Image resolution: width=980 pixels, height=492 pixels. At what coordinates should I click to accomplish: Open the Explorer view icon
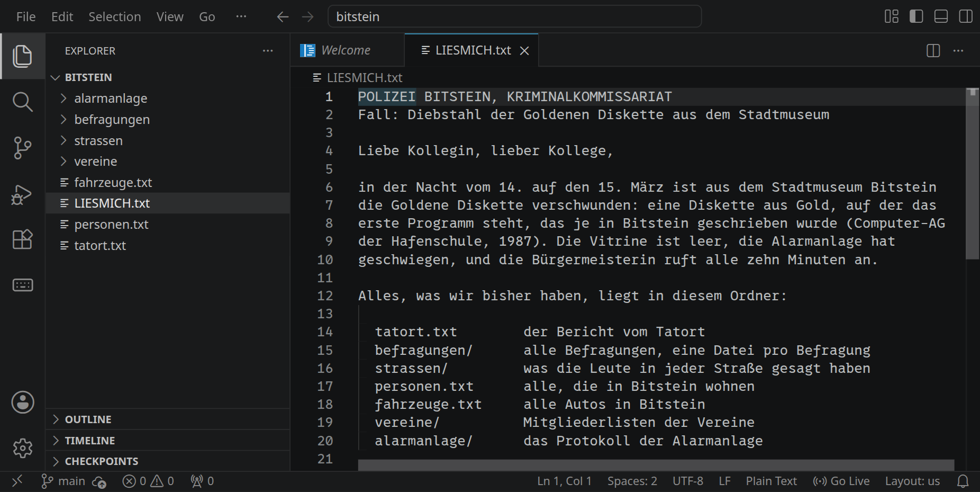click(x=22, y=56)
